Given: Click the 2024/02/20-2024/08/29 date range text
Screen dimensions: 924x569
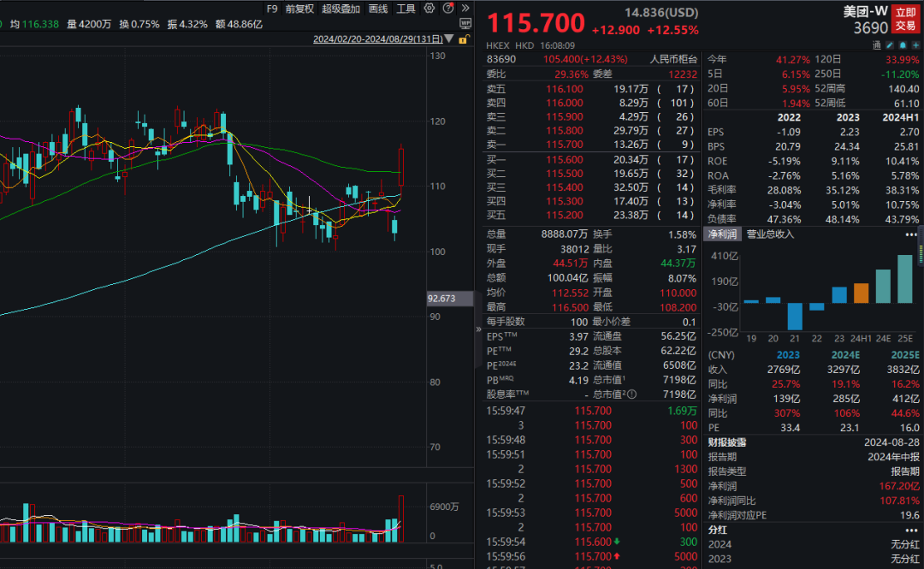Looking at the screenshot, I should coord(378,39).
